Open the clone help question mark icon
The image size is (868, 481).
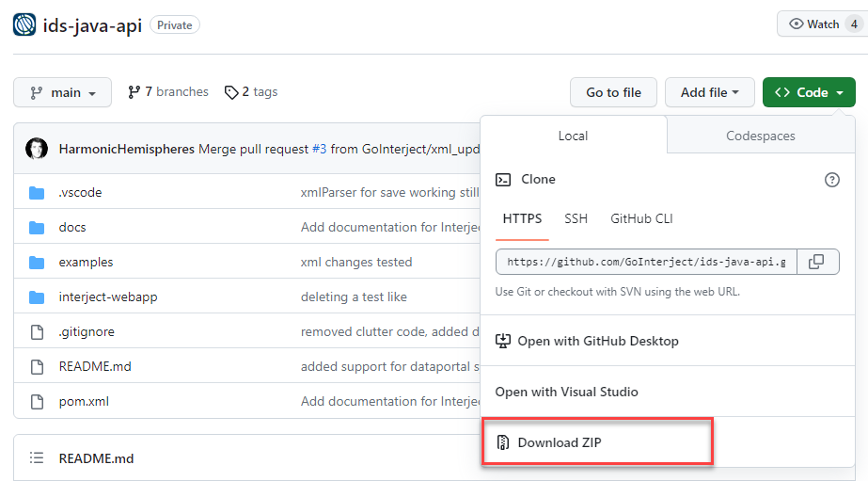[831, 180]
